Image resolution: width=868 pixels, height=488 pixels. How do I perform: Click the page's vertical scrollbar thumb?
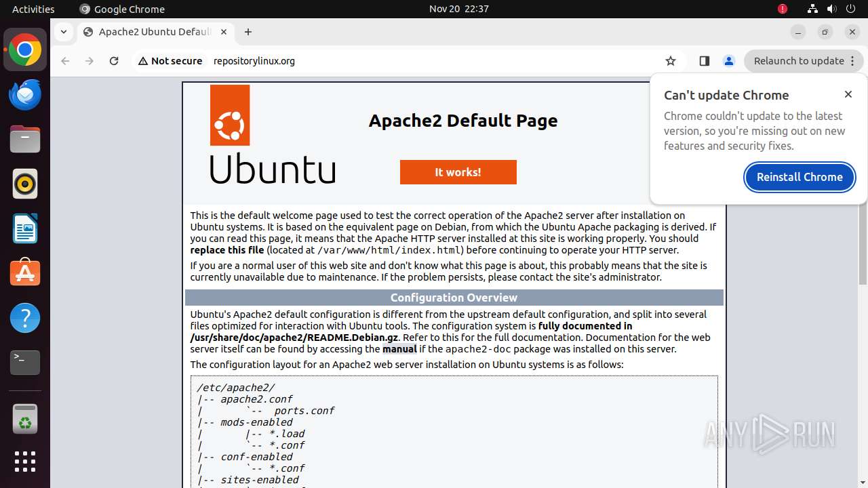tap(863, 182)
